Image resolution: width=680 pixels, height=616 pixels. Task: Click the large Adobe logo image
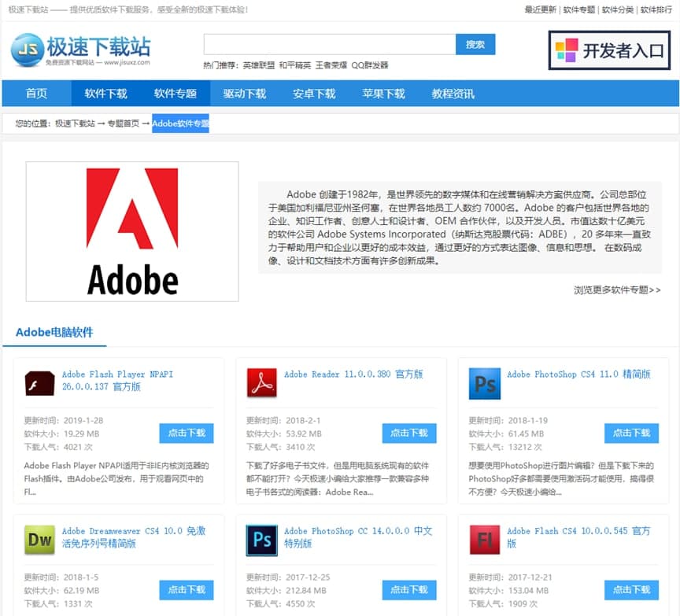point(132,231)
